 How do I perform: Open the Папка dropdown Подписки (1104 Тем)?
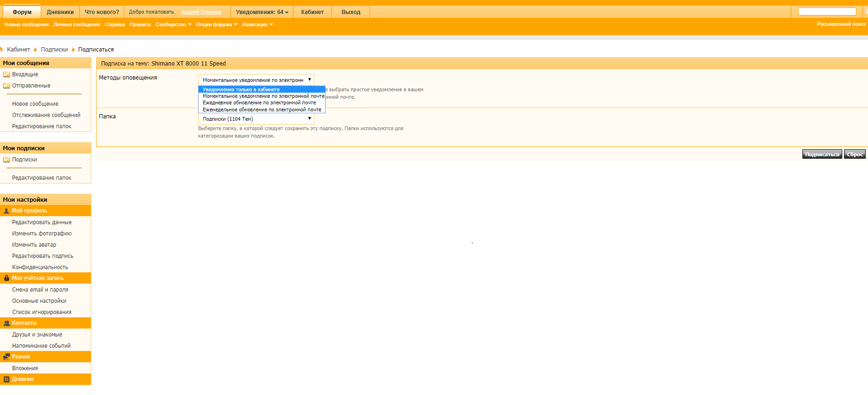click(256, 119)
